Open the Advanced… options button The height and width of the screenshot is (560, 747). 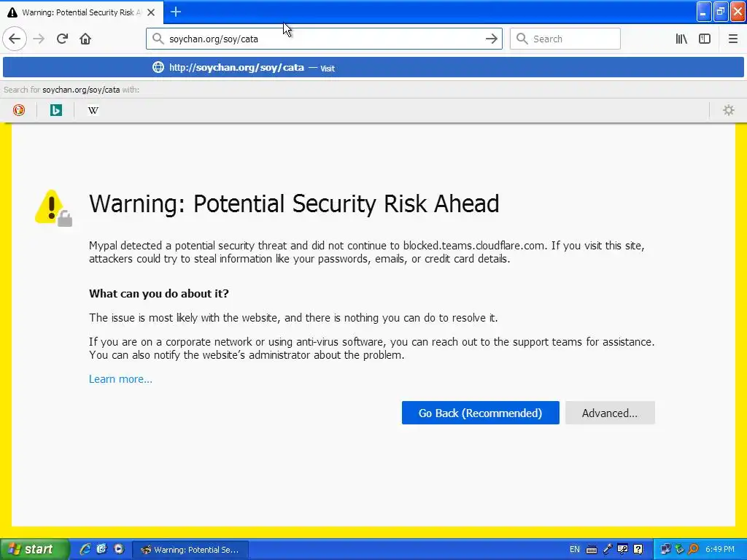coord(610,413)
